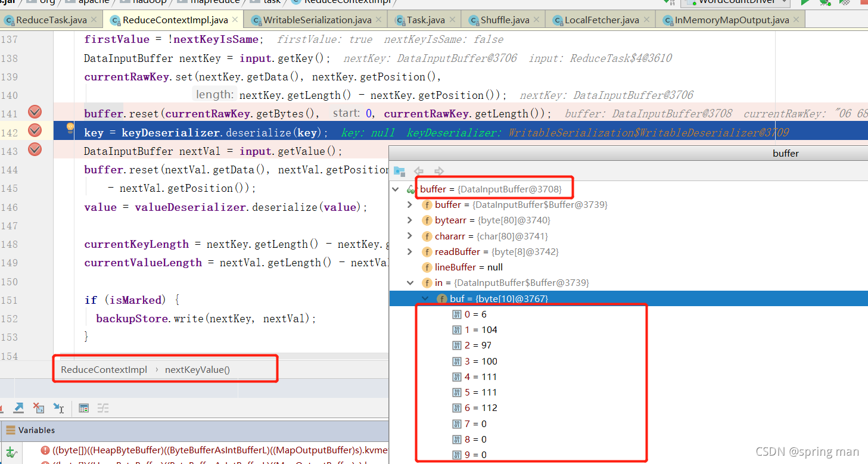Expand the bytearr field node
The image size is (868, 464).
(x=409, y=220)
